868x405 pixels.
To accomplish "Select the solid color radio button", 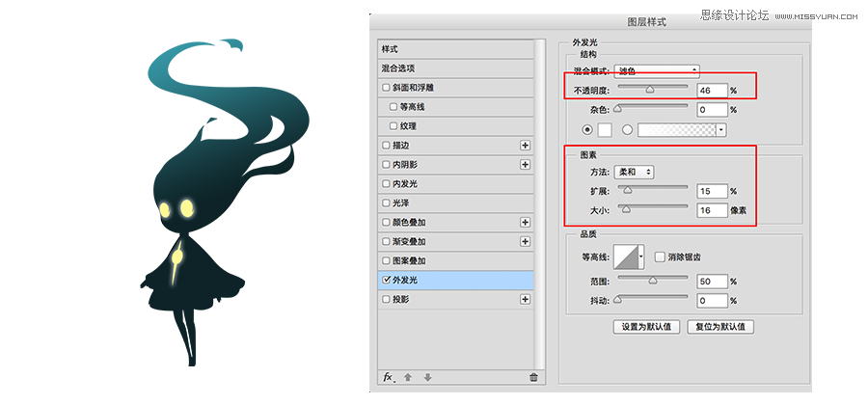I will click(588, 130).
